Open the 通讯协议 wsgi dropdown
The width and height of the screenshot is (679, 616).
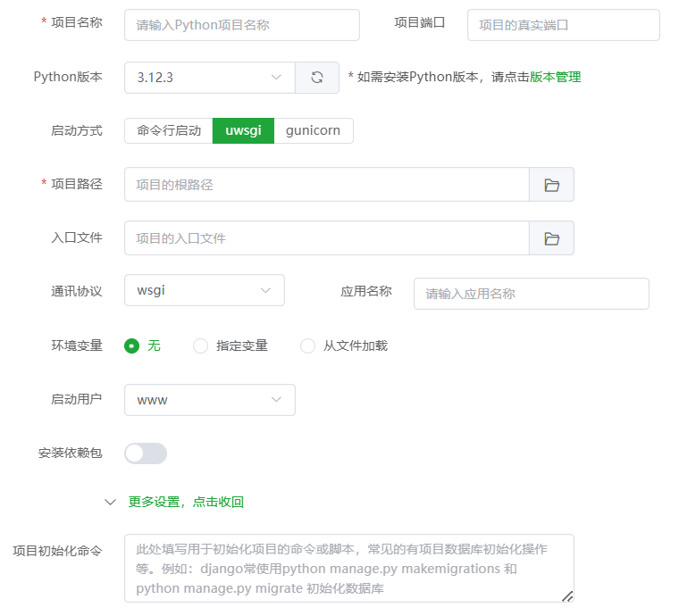(x=205, y=290)
